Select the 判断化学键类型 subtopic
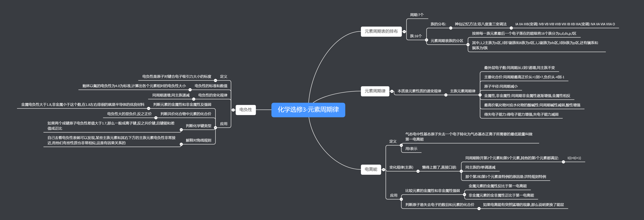 (x=198, y=126)
